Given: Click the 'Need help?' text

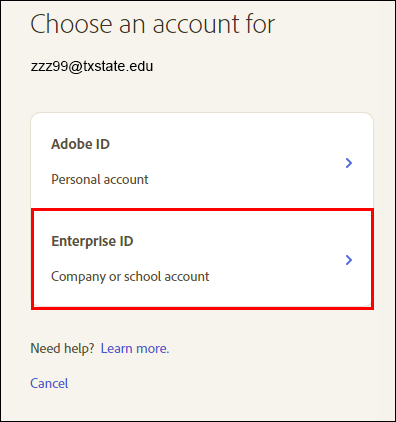Looking at the screenshot, I should click(x=63, y=348).
